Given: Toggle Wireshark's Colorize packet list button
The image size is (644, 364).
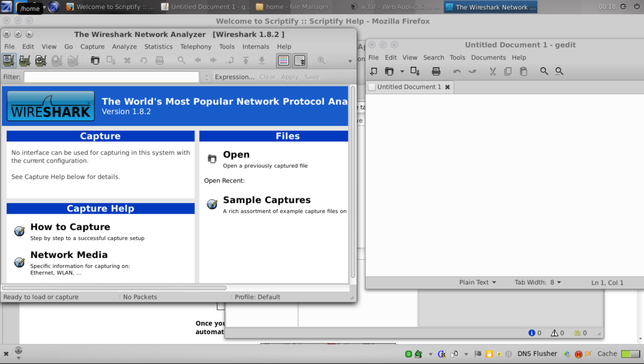Looking at the screenshot, I should coord(284,61).
